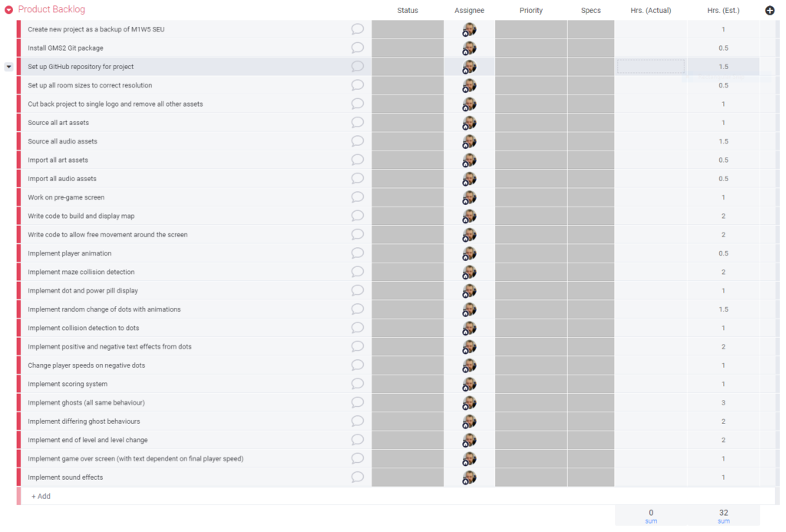Image resolution: width=786 pixels, height=532 pixels.
Task: Open comments for 'Implement scoring system'
Action: (x=357, y=384)
